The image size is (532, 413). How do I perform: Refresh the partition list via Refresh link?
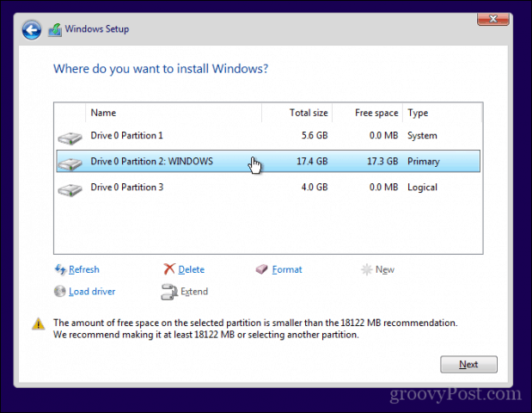click(x=84, y=269)
